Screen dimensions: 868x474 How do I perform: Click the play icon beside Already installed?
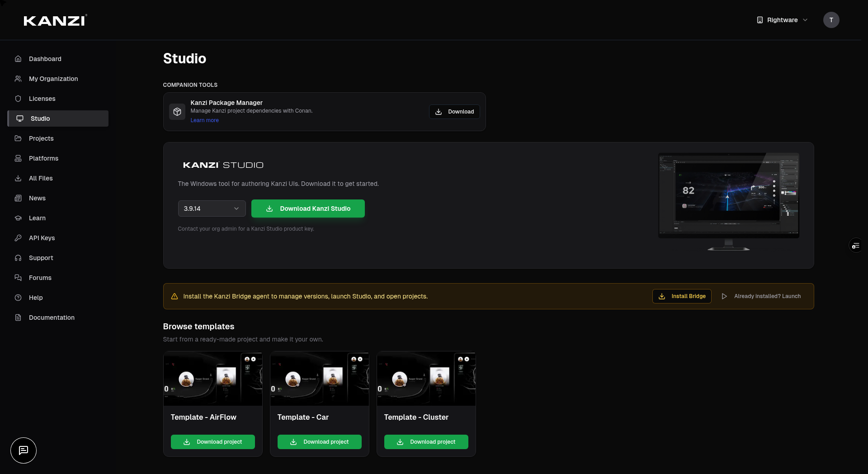(724, 296)
